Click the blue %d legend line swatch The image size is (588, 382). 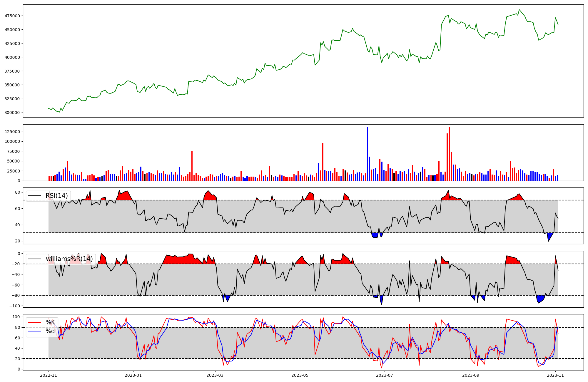(34, 331)
